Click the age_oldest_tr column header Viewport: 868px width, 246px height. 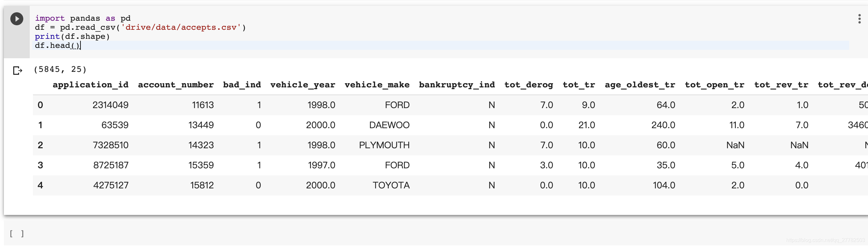(640, 85)
